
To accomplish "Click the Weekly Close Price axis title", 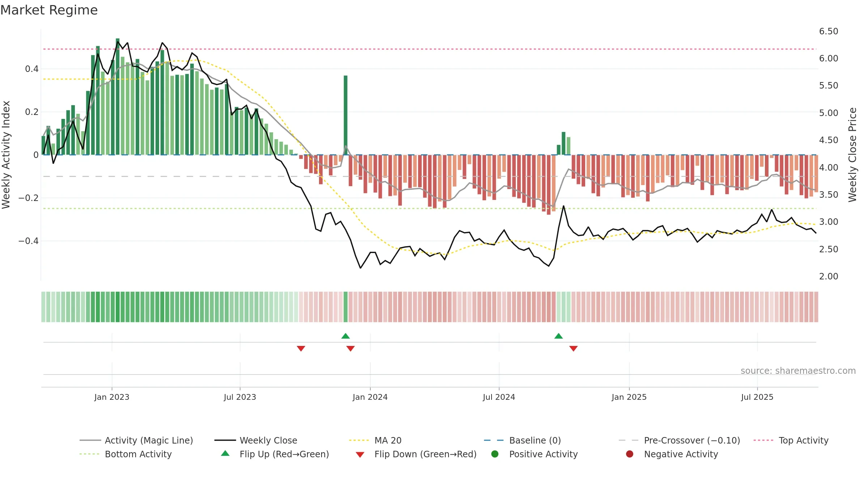I will pos(852,155).
